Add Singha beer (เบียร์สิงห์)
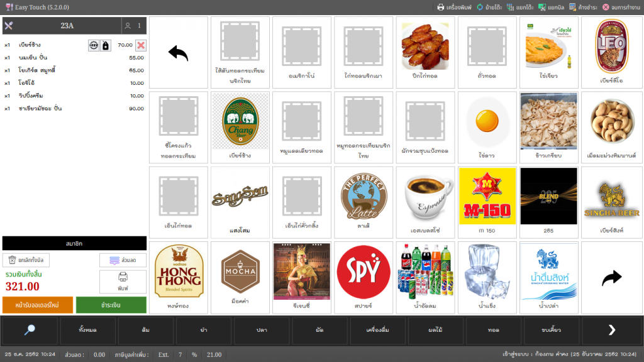 (x=611, y=202)
